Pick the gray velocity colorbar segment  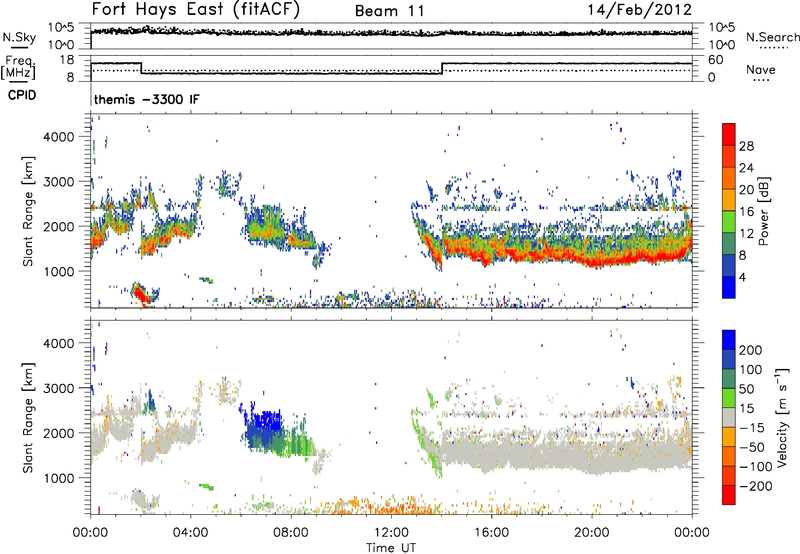point(729,418)
